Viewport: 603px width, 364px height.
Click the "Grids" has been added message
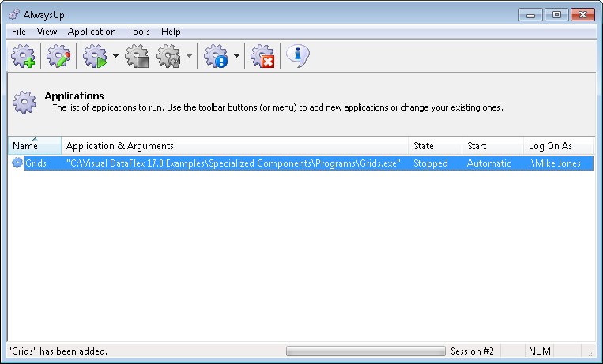58,351
